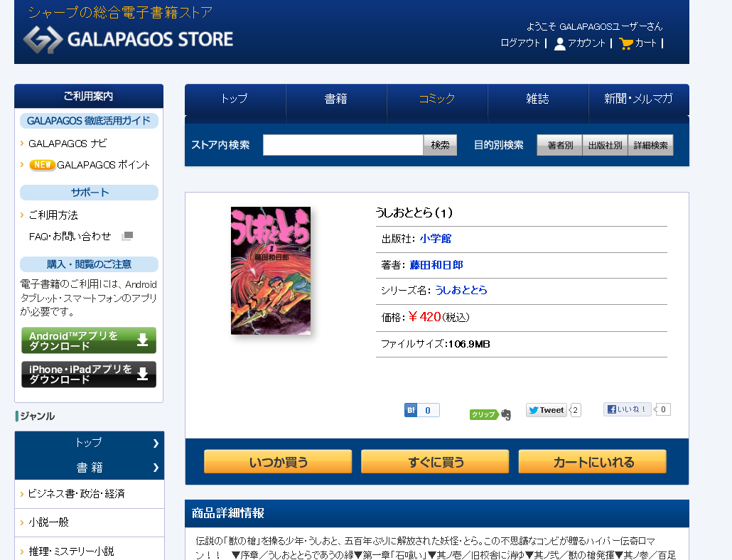Screen dimensions: 732x560
Task: Click the うしおととら(1) title
Action: (x=414, y=212)
